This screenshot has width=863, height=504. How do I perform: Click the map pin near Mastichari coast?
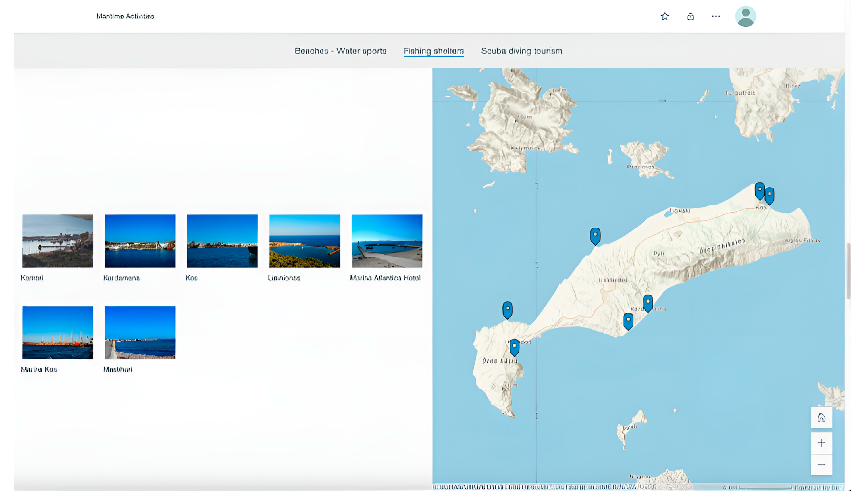coord(595,236)
